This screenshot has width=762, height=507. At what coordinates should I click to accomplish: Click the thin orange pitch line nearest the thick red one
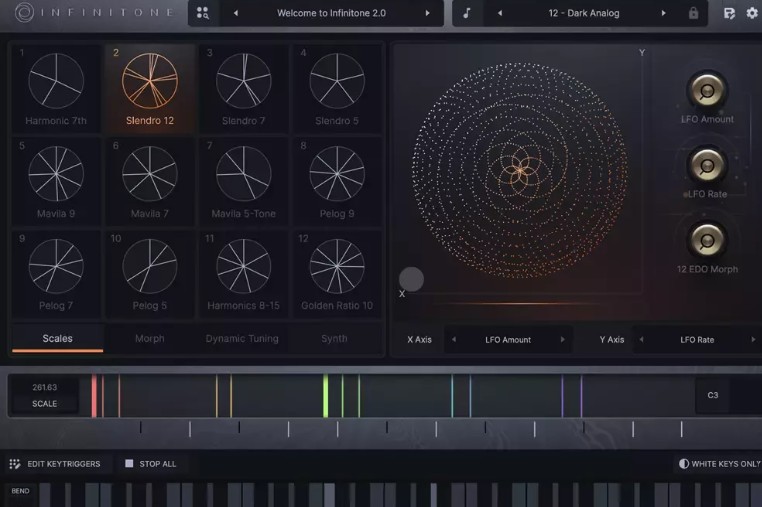pos(103,396)
